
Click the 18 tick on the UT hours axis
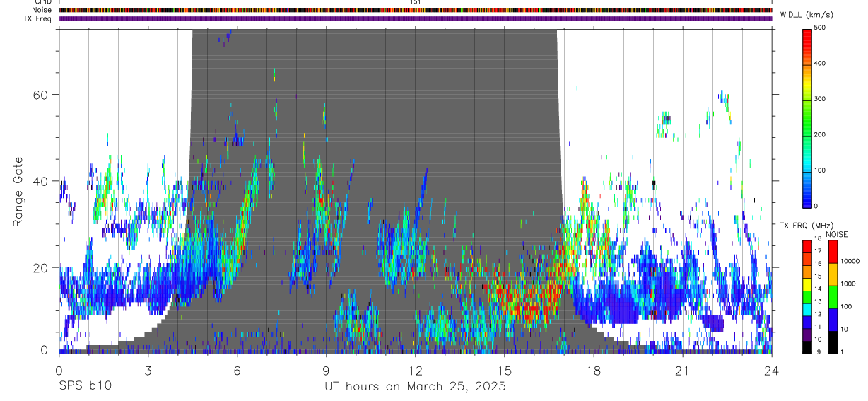[593, 371]
